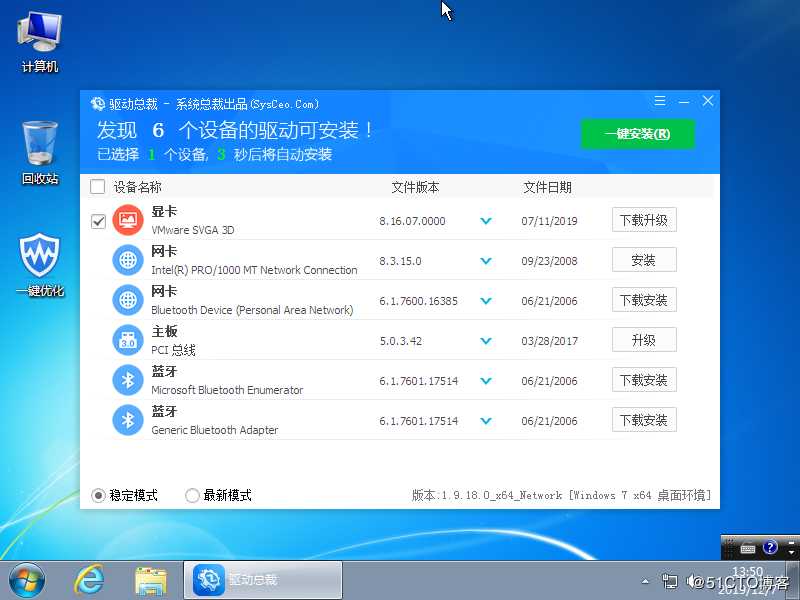Click the Generic Bluetooth Adapter icon
The image size is (800, 600).
pyautogui.click(x=128, y=420)
